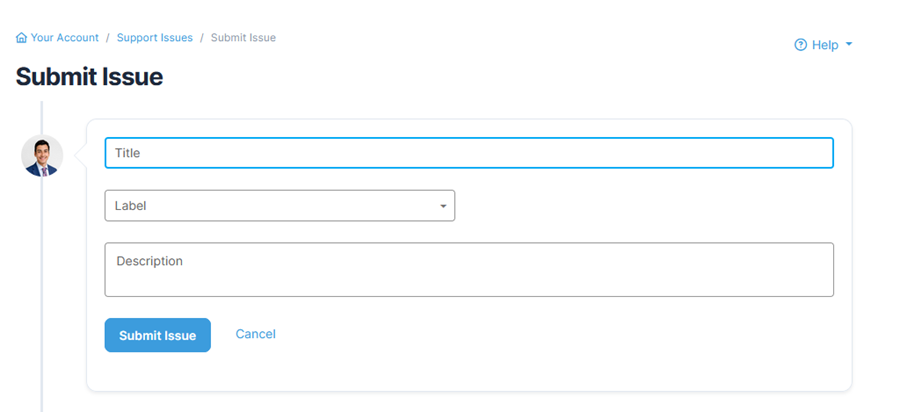The height and width of the screenshot is (412, 900).
Task: Click the slash separator after Your Account
Action: pos(108,38)
